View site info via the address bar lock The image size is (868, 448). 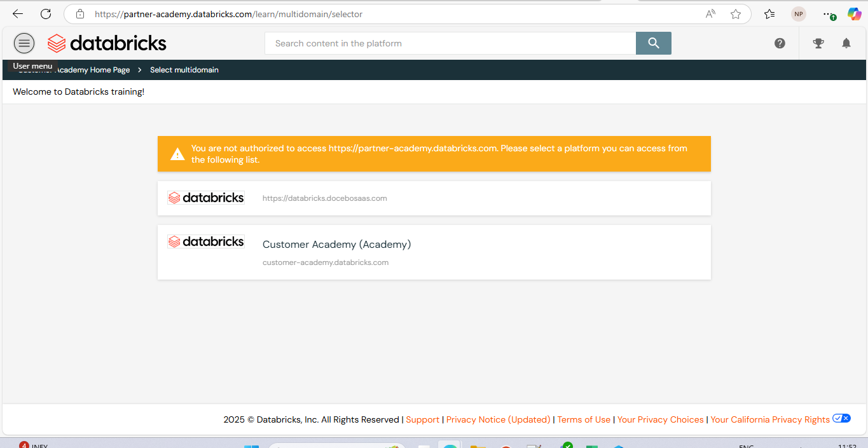point(79,13)
